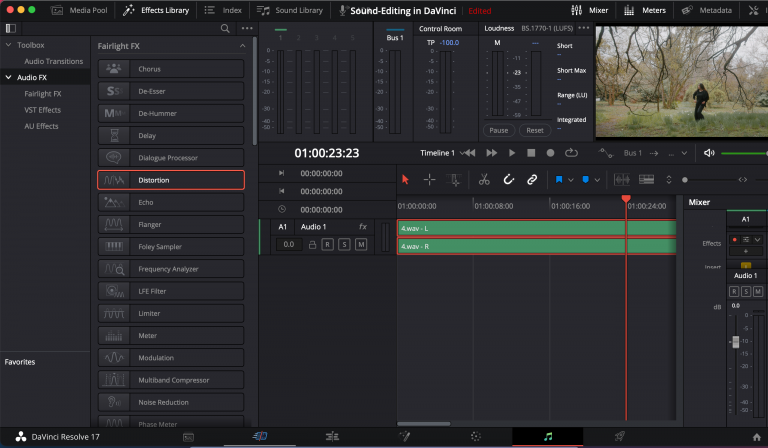Select the arrow pointer selection tool
Viewport: 768px width, 448px height.
coord(405,180)
